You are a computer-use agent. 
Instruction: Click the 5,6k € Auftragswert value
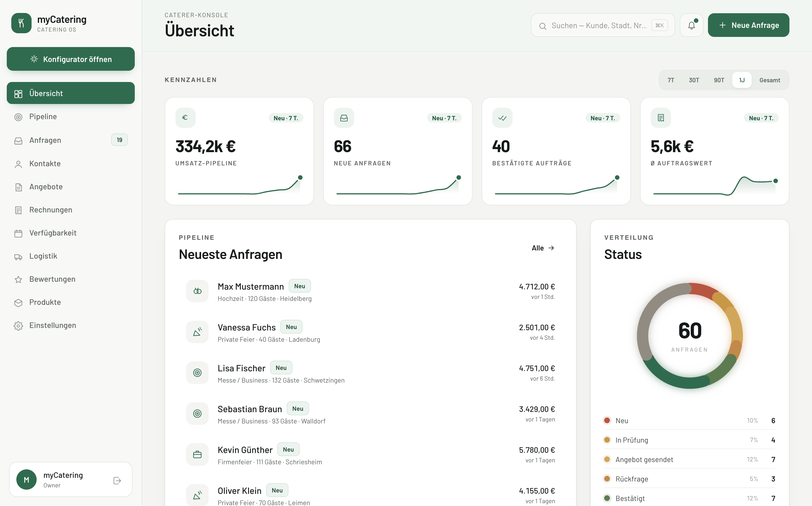pyautogui.click(x=672, y=146)
